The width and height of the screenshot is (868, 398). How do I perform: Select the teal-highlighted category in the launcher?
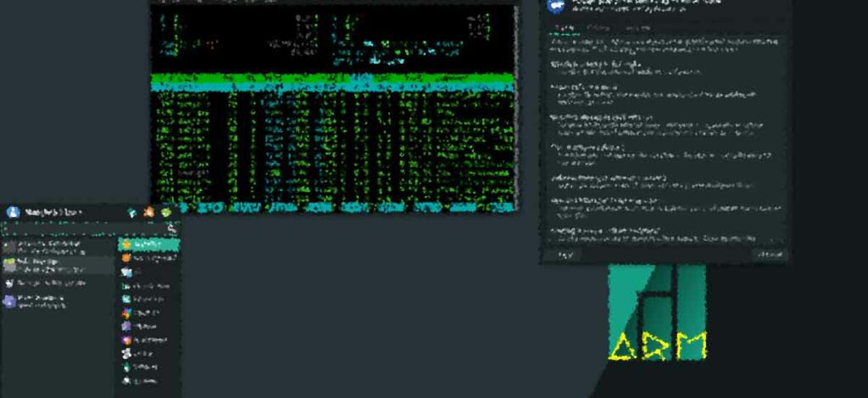tap(148, 244)
